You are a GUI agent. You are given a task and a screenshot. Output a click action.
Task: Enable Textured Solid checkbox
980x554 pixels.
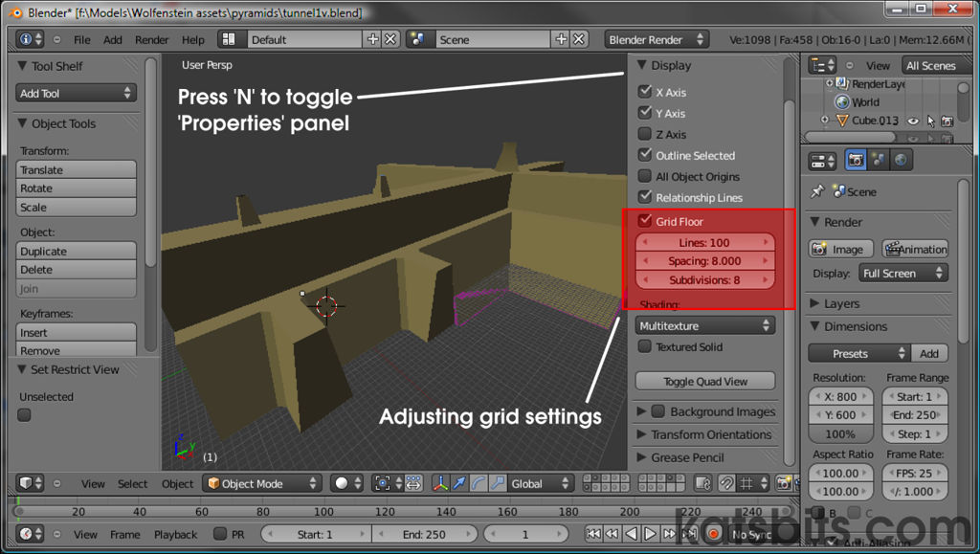tap(645, 346)
